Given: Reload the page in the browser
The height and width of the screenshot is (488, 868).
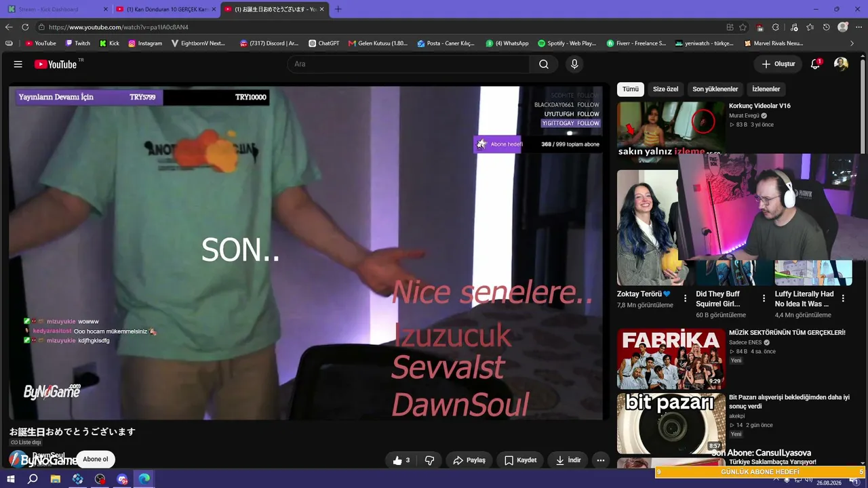Looking at the screenshot, I should (25, 27).
